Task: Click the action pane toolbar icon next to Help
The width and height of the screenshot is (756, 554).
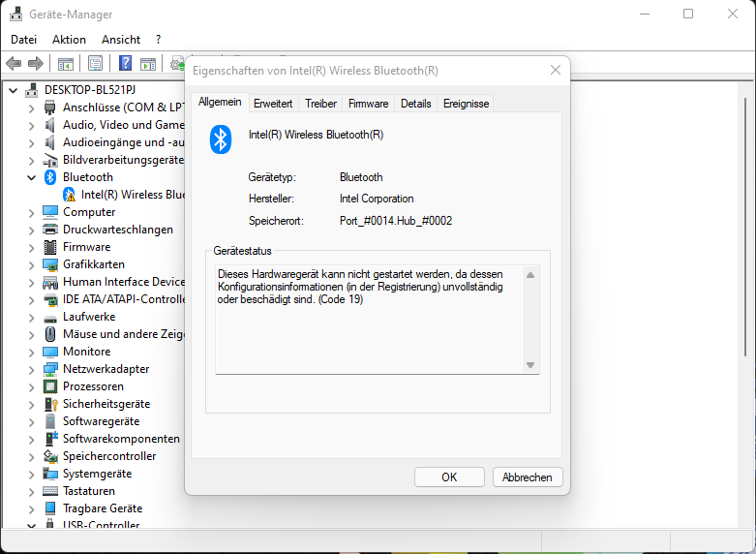Action: pyautogui.click(x=148, y=63)
